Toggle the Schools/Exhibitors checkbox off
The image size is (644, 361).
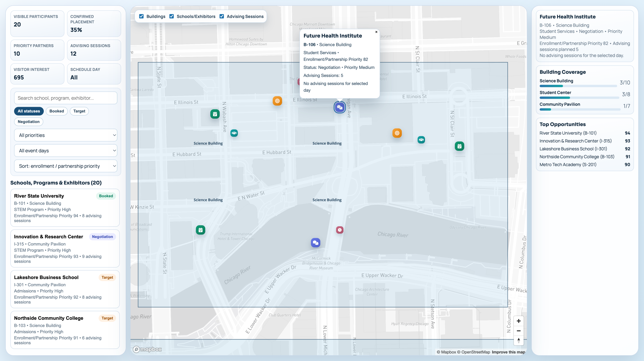(x=172, y=16)
